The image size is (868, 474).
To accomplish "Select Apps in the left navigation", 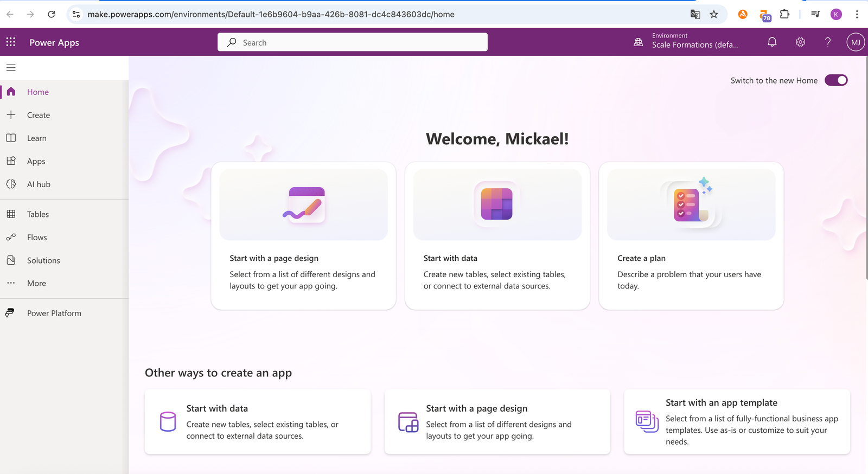I will [x=36, y=161].
